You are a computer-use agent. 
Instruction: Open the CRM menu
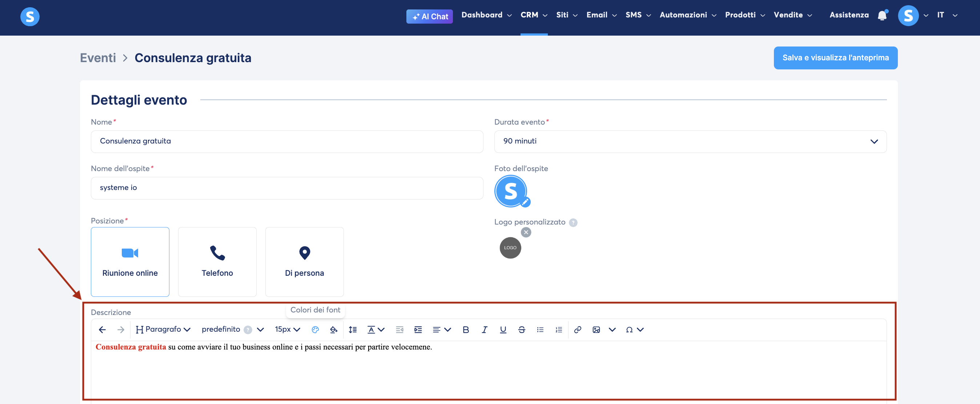(x=534, y=15)
